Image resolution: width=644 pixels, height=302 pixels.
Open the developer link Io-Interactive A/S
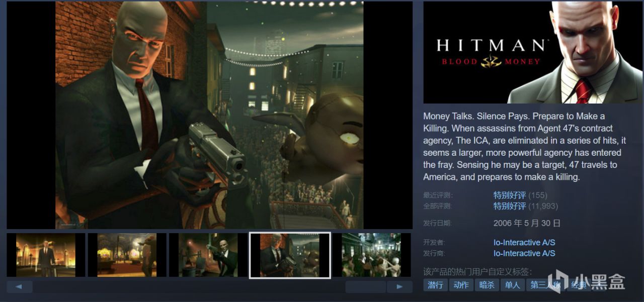click(524, 242)
